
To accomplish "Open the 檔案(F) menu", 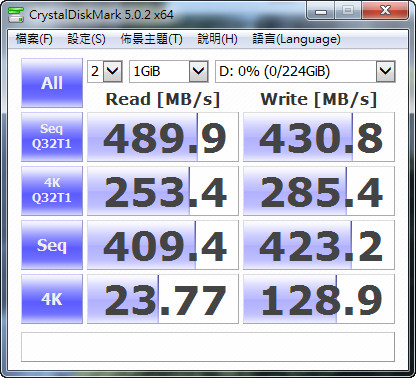I will pos(34,39).
